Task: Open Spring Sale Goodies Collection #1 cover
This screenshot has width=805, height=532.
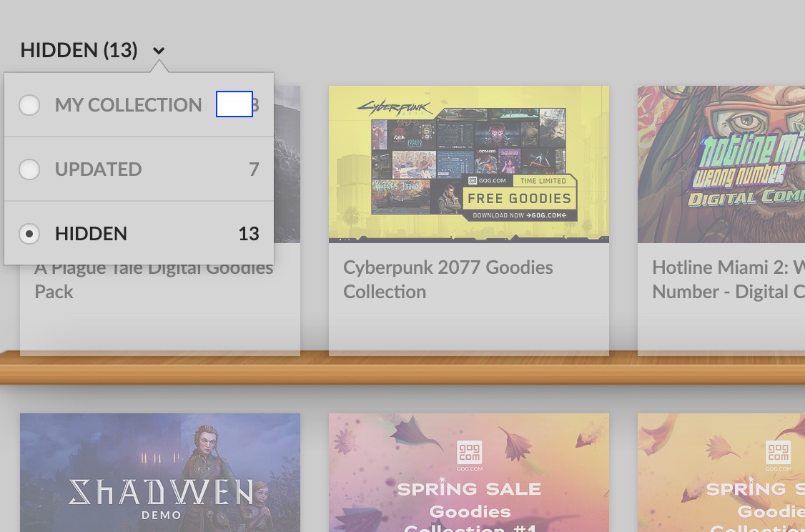Action: coord(469,473)
